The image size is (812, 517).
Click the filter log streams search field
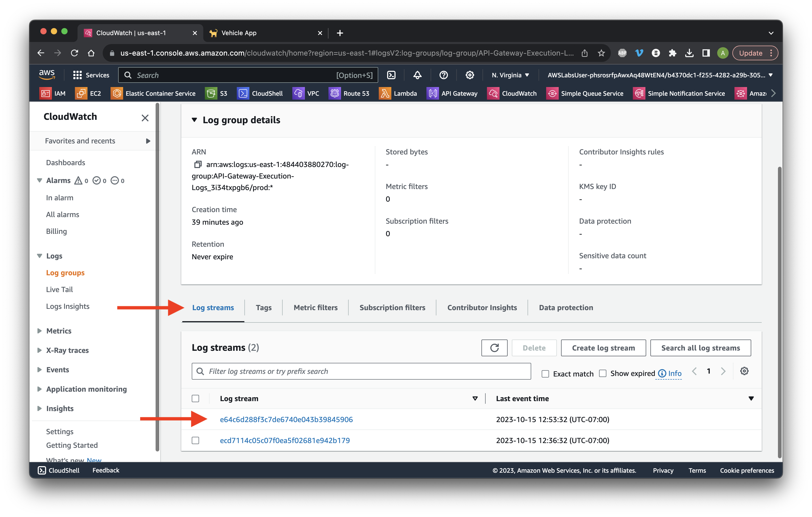pos(361,371)
